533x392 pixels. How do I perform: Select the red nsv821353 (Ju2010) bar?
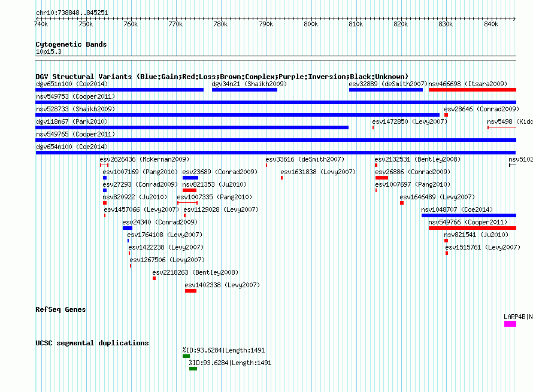[x=189, y=190]
